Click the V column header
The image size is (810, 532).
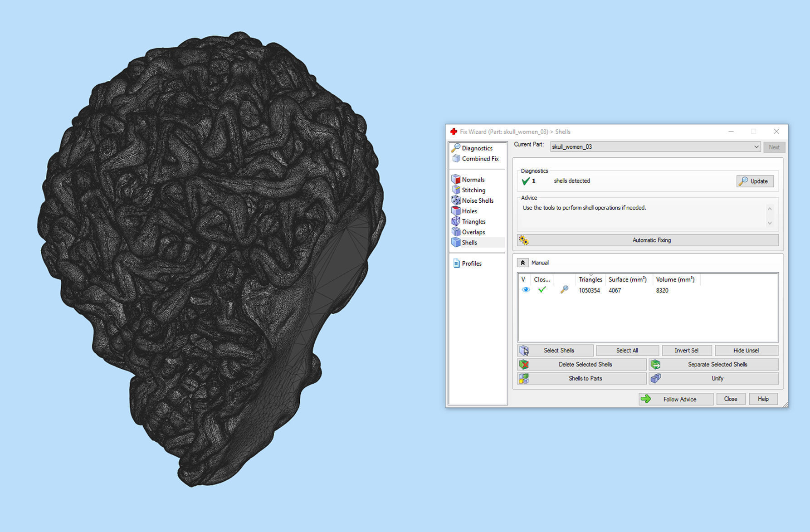(x=523, y=279)
